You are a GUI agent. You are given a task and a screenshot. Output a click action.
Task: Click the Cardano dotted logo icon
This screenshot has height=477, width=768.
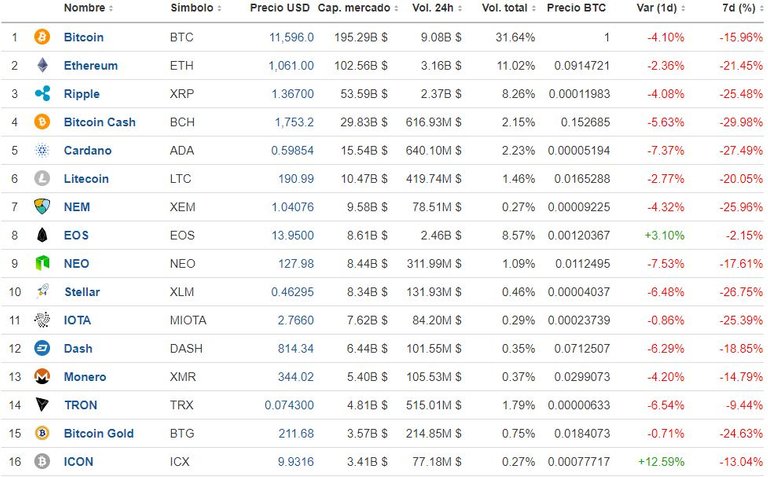43,150
